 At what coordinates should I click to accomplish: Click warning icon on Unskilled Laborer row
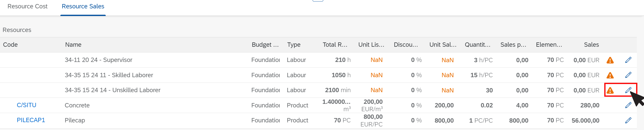pos(610,90)
